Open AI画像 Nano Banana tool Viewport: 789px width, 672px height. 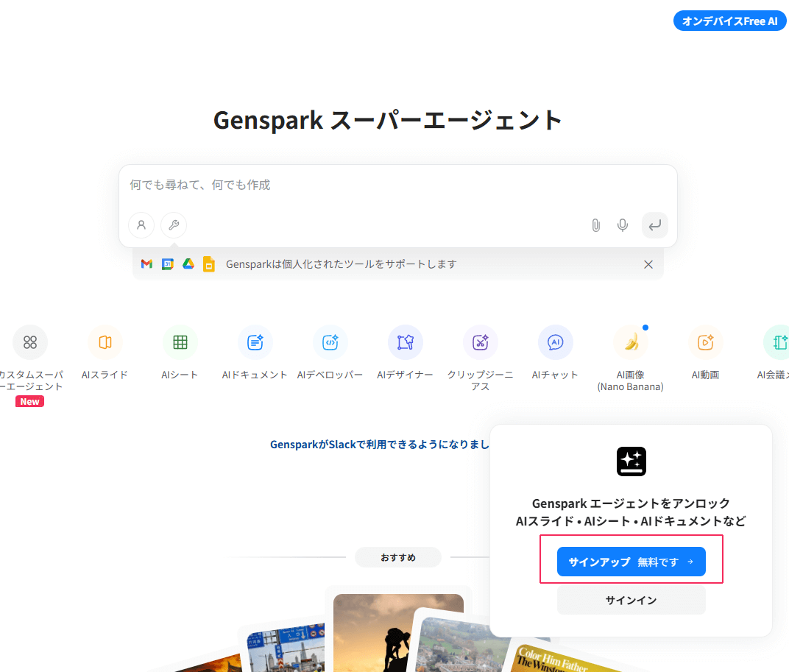pos(631,342)
